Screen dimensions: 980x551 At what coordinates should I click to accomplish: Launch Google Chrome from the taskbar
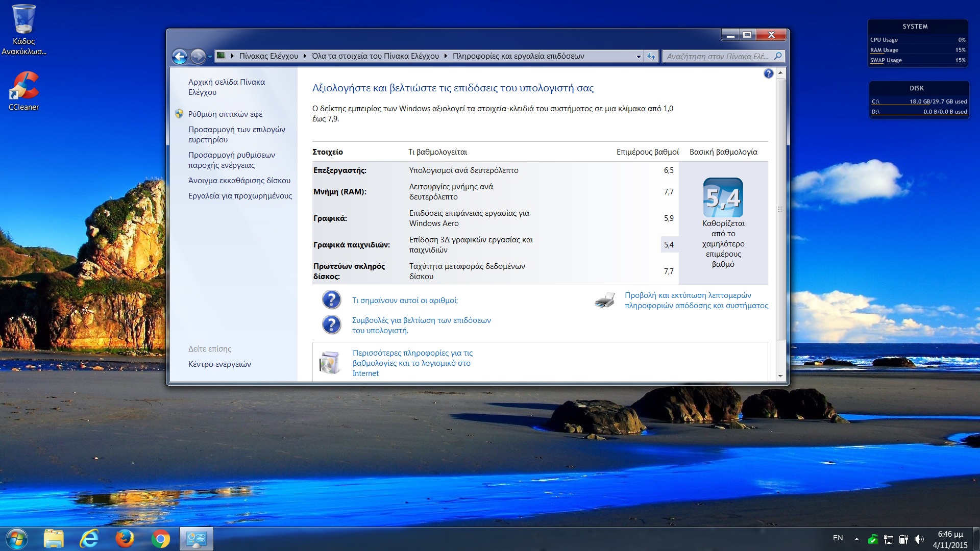[x=160, y=539]
